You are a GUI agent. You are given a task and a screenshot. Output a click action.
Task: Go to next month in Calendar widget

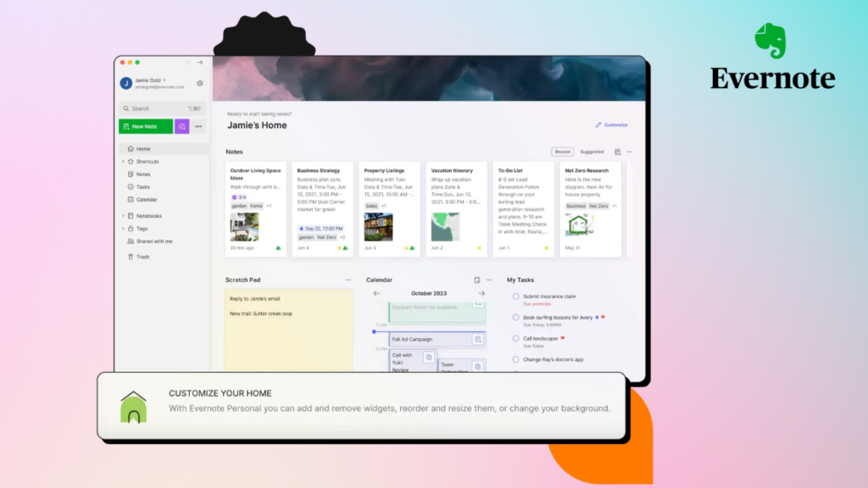[481, 294]
